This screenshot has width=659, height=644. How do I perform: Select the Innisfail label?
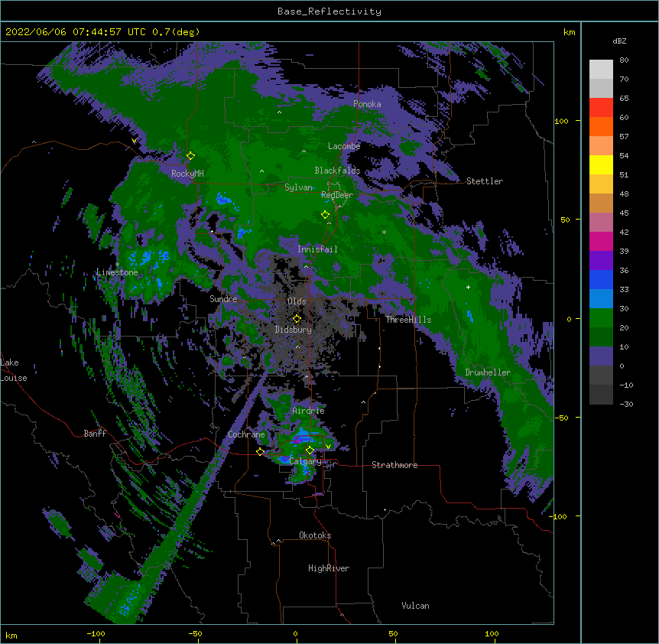(x=317, y=249)
